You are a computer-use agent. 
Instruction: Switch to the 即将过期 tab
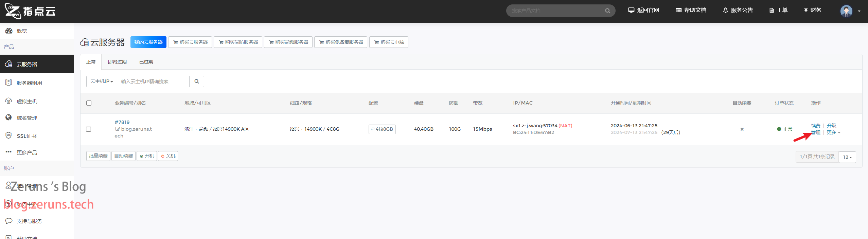(117, 62)
